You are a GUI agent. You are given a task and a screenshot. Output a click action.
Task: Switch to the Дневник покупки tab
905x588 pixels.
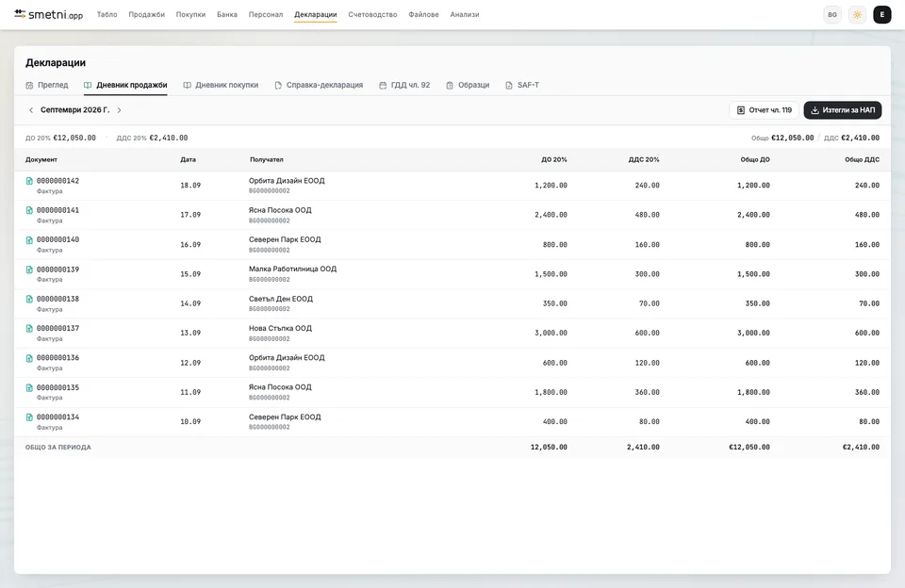221,85
